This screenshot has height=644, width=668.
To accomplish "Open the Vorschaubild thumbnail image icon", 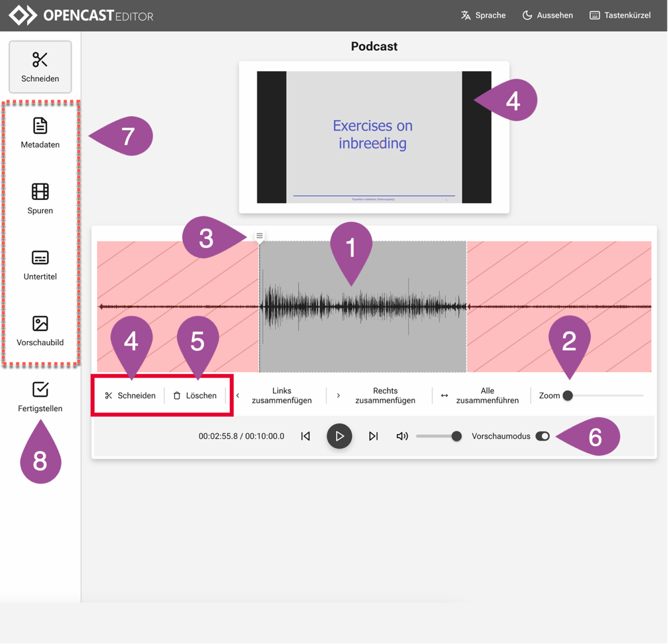I will [40, 331].
